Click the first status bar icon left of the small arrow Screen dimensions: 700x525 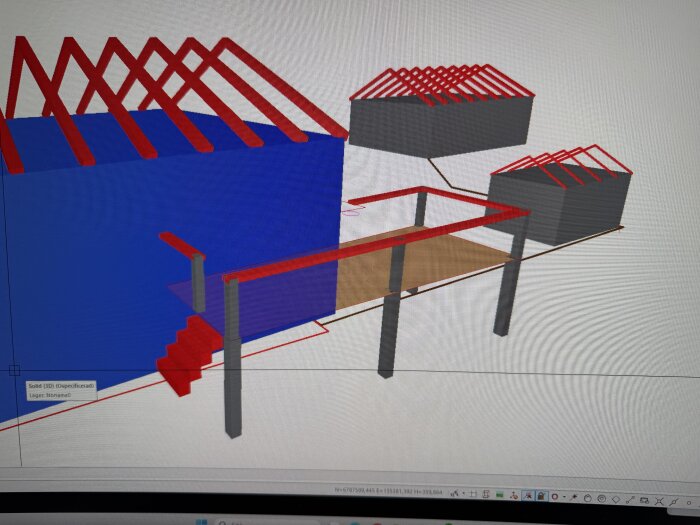[x=454, y=494]
